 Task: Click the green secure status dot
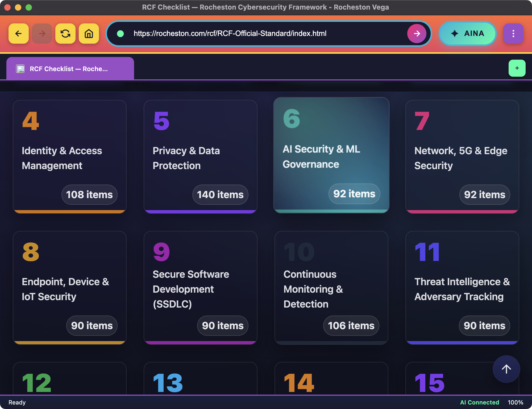(120, 34)
